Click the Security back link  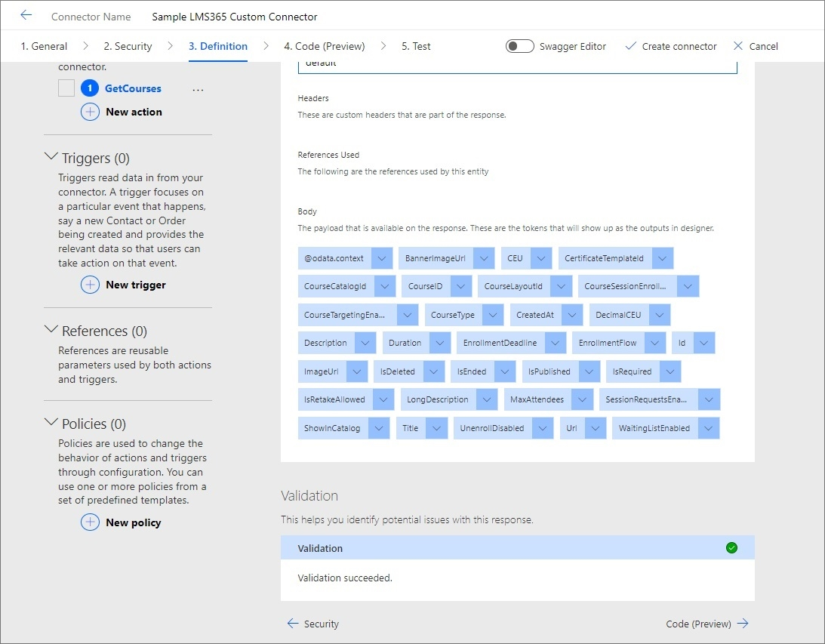313,624
